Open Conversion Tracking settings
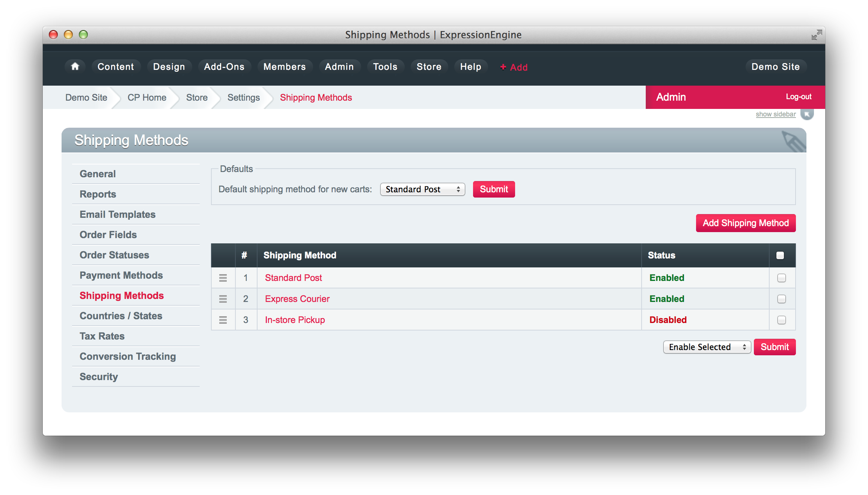Viewport: 868px width, 495px height. click(136, 356)
